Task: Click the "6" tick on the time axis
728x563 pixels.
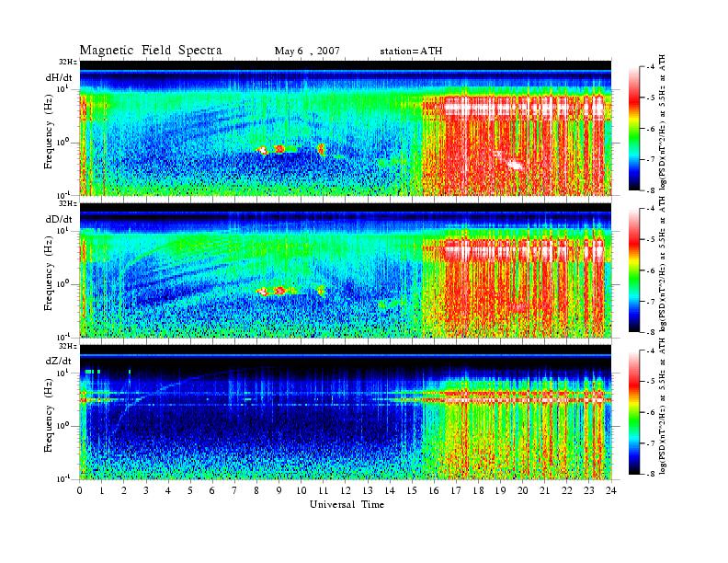Action: [212, 491]
